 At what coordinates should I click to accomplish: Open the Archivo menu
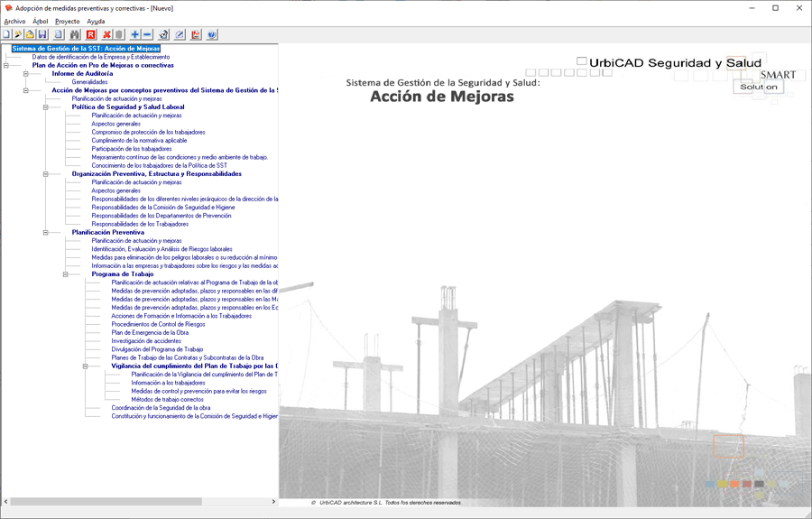click(14, 22)
